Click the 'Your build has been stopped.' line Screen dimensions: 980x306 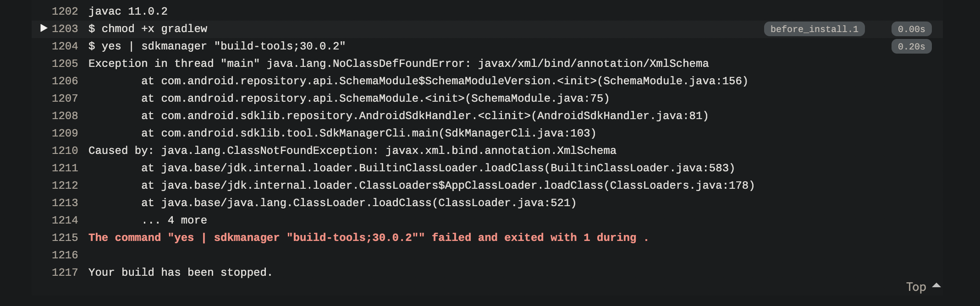[x=181, y=273]
